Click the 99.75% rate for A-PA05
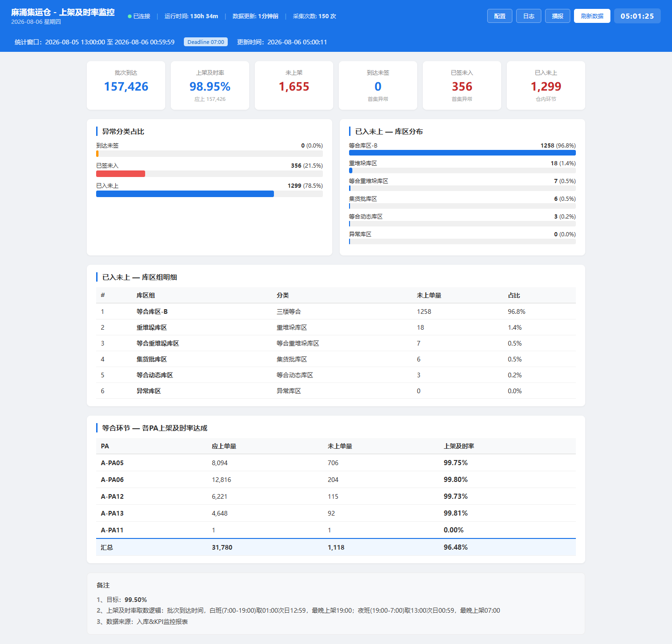Screen dimensions: 672x644 [x=455, y=463]
